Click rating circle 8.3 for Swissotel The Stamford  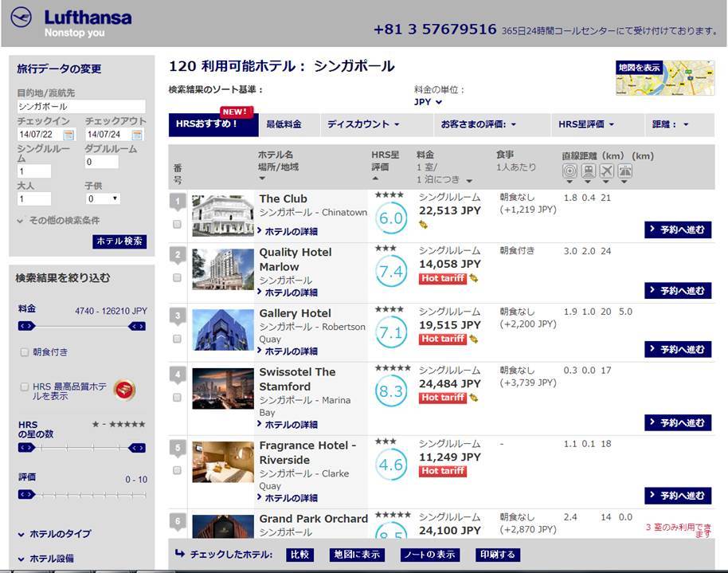click(391, 391)
